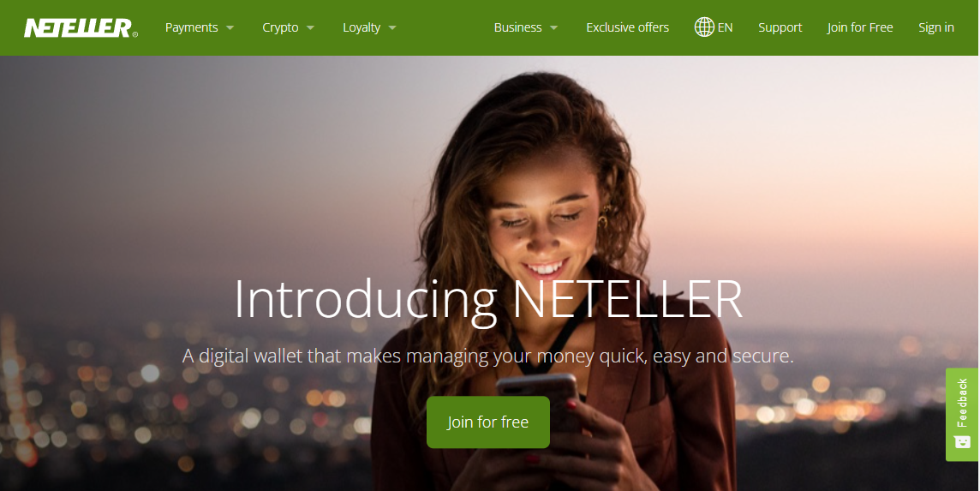
Task: Select the EN language label
Action: [725, 27]
